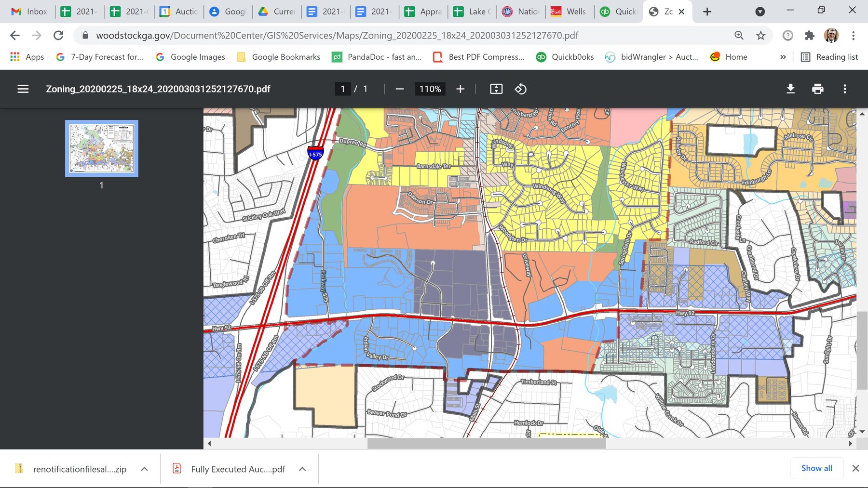The image size is (868, 488).
Task: Click the fit to page icon
Action: [496, 89]
